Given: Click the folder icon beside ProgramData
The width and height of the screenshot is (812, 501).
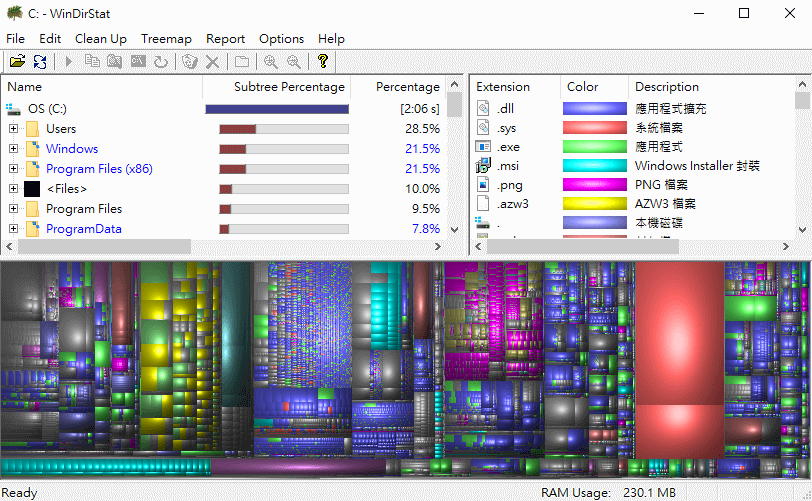Looking at the screenshot, I should point(32,228).
